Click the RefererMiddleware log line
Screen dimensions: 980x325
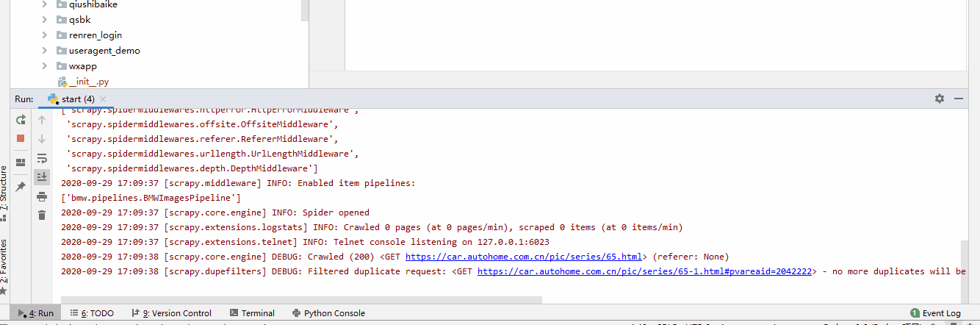(202, 139)
